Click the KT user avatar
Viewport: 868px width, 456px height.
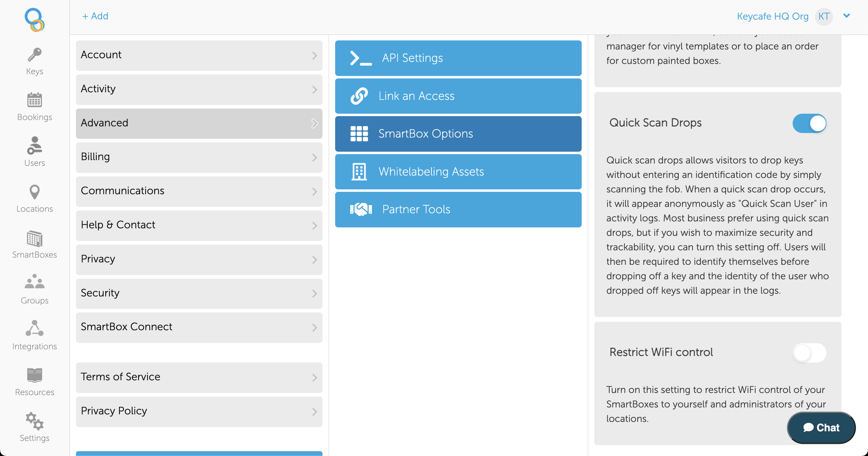coord(824,16)
